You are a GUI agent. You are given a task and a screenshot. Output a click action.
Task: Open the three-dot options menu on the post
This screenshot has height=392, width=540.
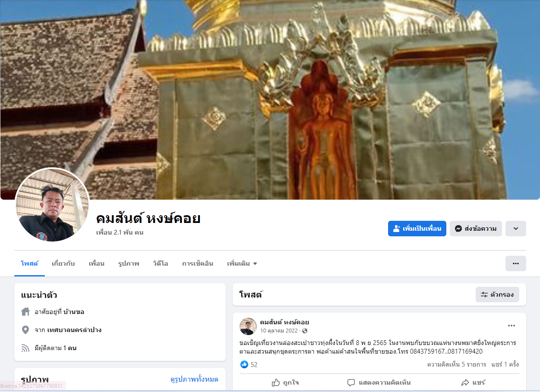[512, 326]
